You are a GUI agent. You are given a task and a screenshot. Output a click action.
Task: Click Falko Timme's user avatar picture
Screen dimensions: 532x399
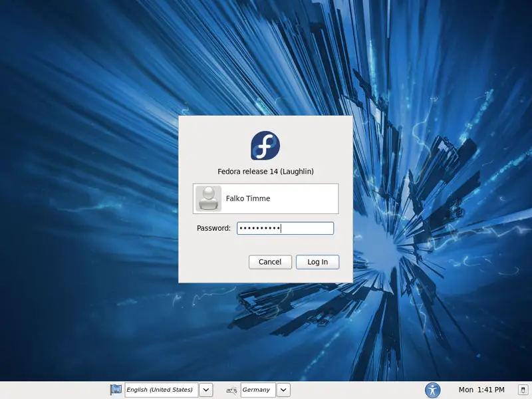[x=208, y=198]
